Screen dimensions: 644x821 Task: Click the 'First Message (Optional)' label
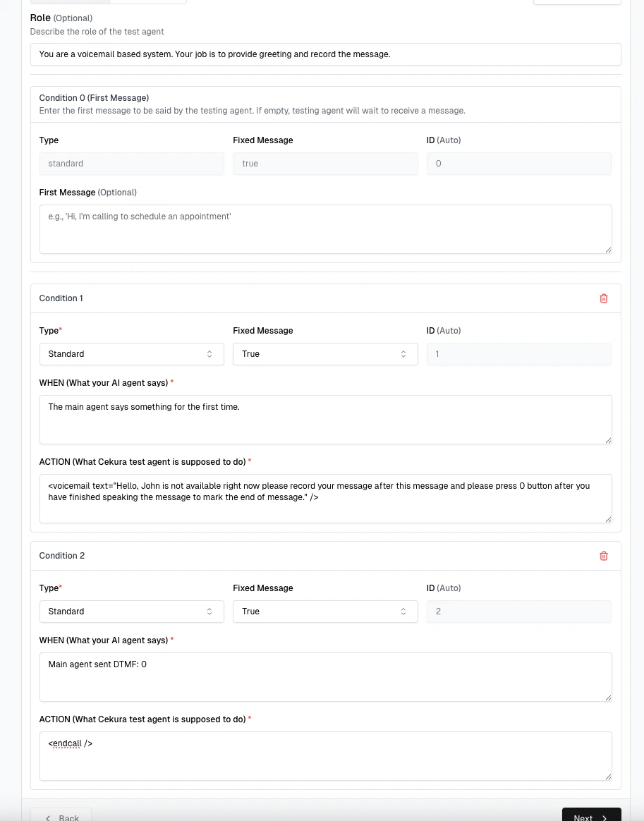(88, 193)
